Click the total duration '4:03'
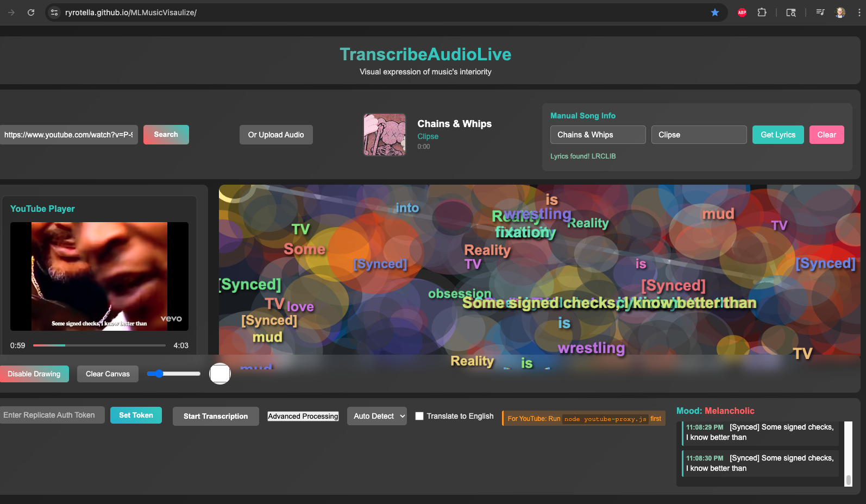 pos(181,345)
